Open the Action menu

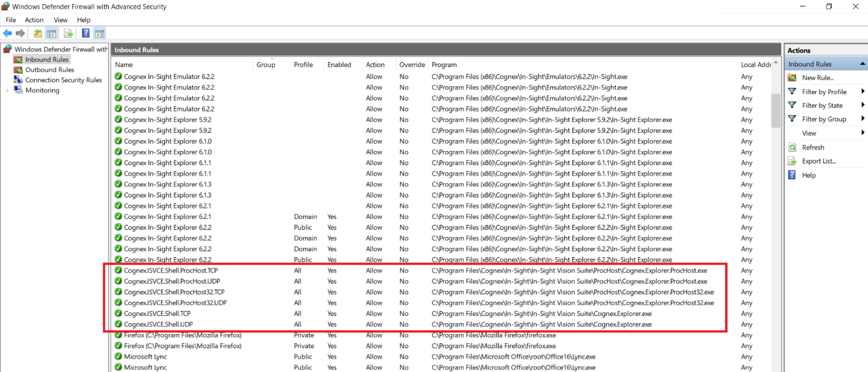[x=34, y=20]
